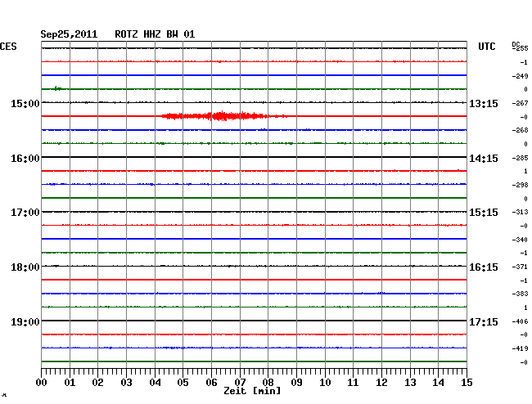Click the 15:15 UTC time label
The width and height of the screenshot is (532, 404).
(x=484, y=213)
